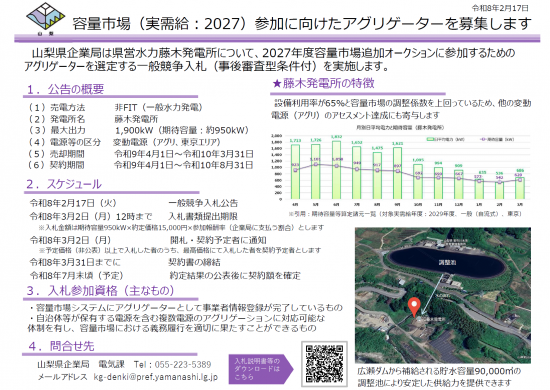Click the chart's title above the bars

click(400, 128)
